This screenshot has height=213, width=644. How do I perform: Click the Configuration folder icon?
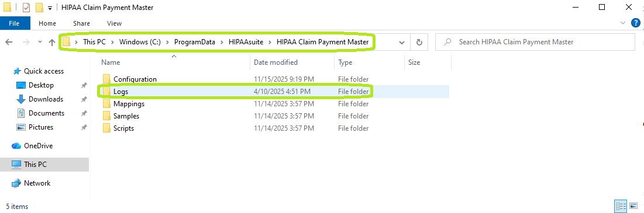tap(106, 79)
